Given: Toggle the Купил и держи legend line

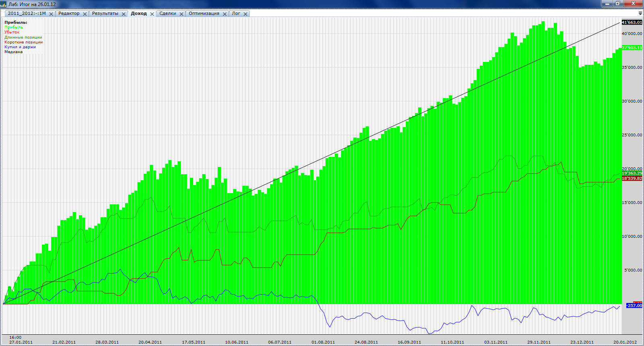Looking at the screenshot, I should tap(20, 47).
